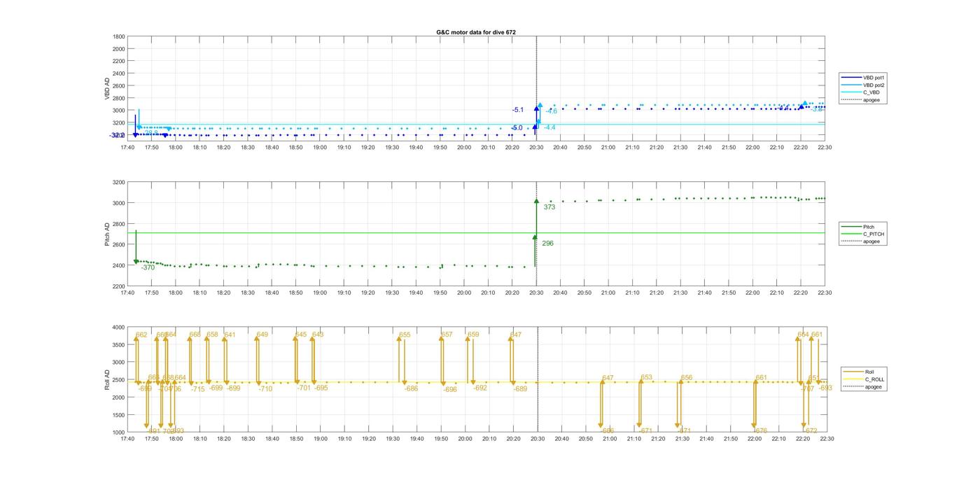Click the roll value label '653'
Screen dimensions: 980x485
click(646, 378)
